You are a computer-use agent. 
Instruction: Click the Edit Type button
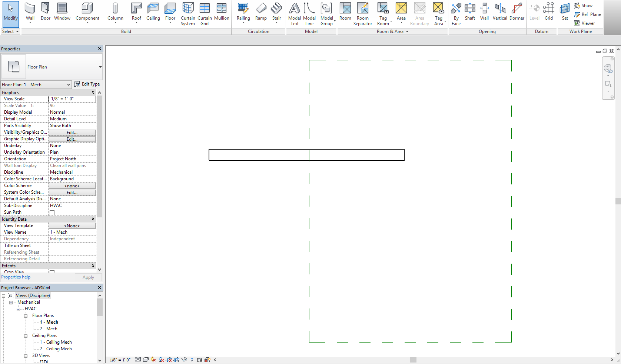pos(87,84)
